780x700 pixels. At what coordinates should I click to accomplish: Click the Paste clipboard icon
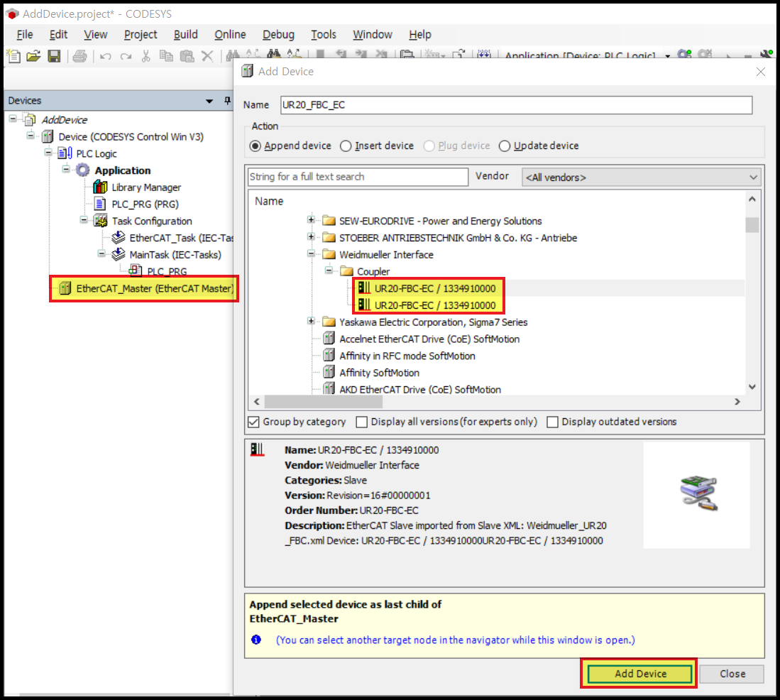click(x=187, y=55)
